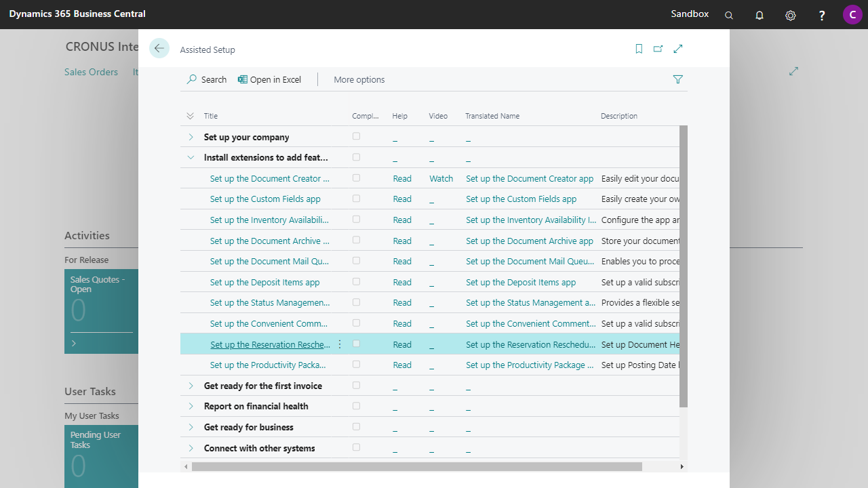The height and width of the screenshot is (488, 868).
Task: Collapse the Install extensions group
Action: (191, 157)
